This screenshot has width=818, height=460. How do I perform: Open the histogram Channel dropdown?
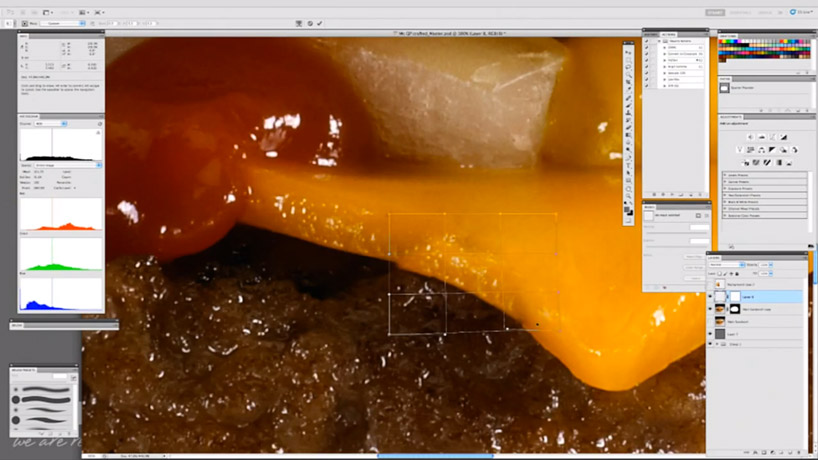50,124
